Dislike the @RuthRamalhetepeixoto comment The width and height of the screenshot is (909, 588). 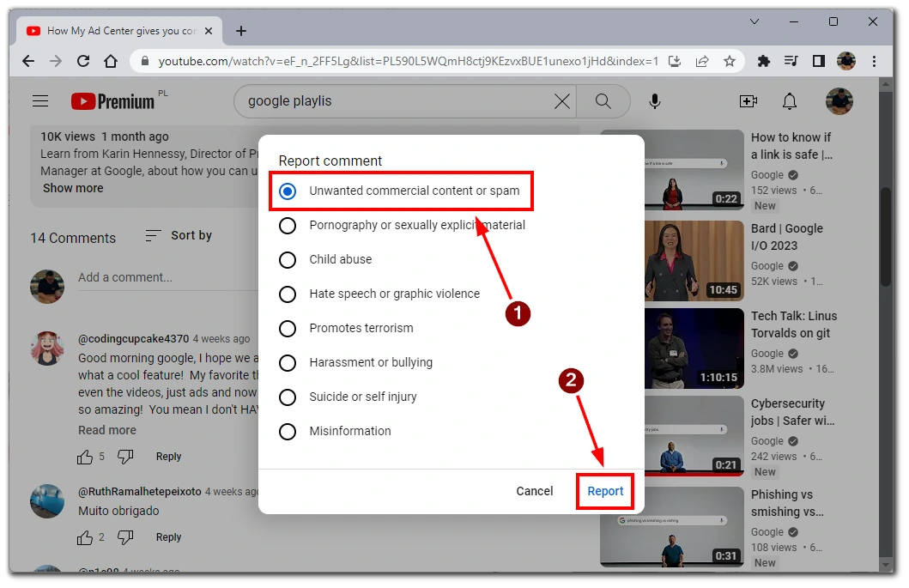(125, 537)
